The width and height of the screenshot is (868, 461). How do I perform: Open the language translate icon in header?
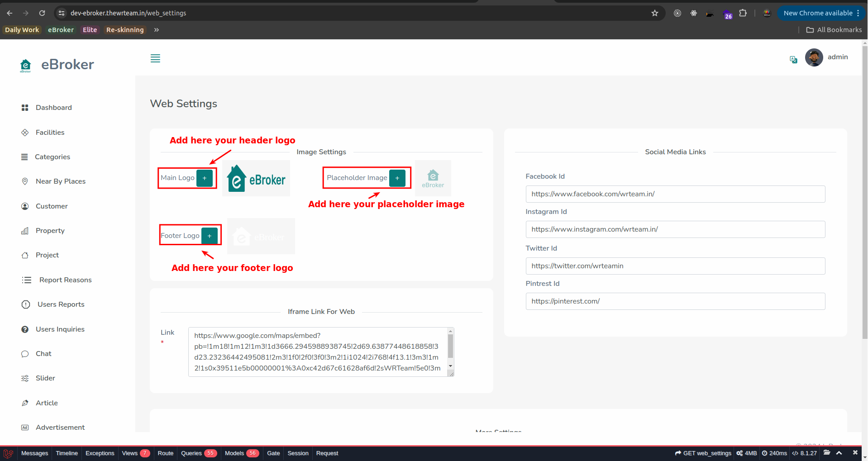[x=793, y=60]
